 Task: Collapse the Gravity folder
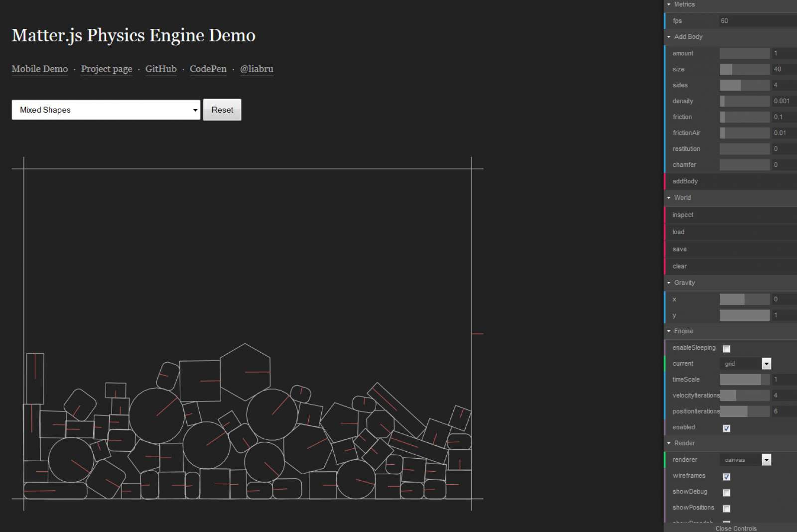tap(730, 282)
